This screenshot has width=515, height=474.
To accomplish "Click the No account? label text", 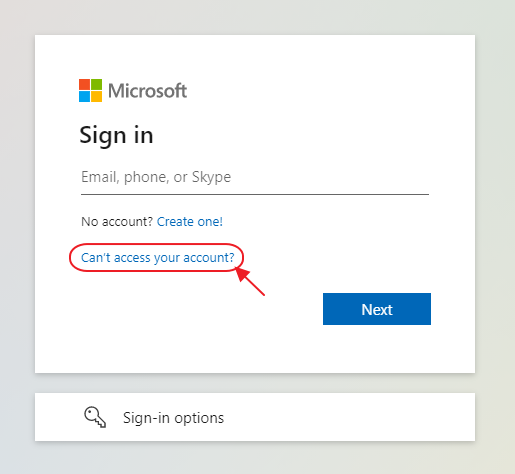I will 117,222.
